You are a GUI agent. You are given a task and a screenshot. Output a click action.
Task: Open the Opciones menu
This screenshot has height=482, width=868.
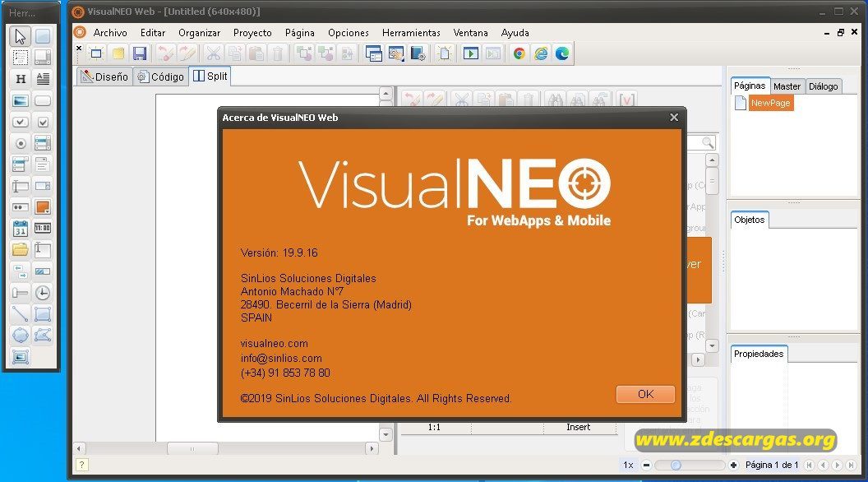349,33
